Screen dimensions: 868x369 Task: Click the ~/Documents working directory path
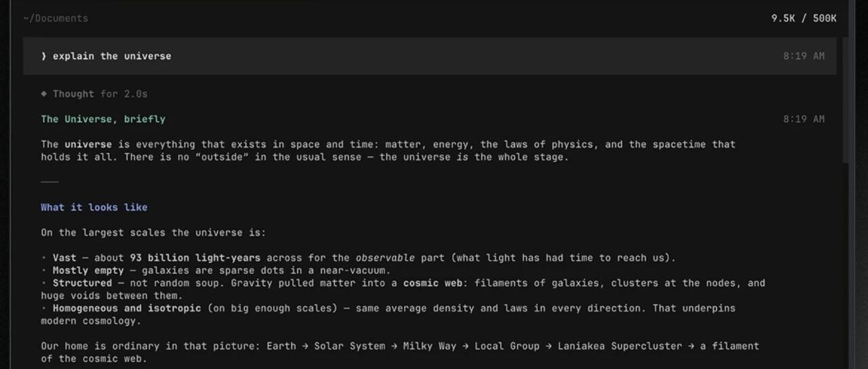tap(56, 18)
